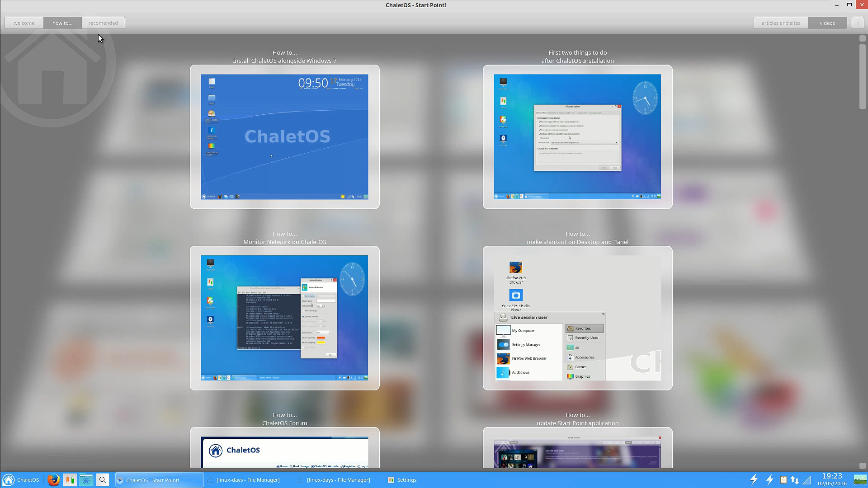Click the 'make shortcut on Desktop and Panel' title

point(577,242)
